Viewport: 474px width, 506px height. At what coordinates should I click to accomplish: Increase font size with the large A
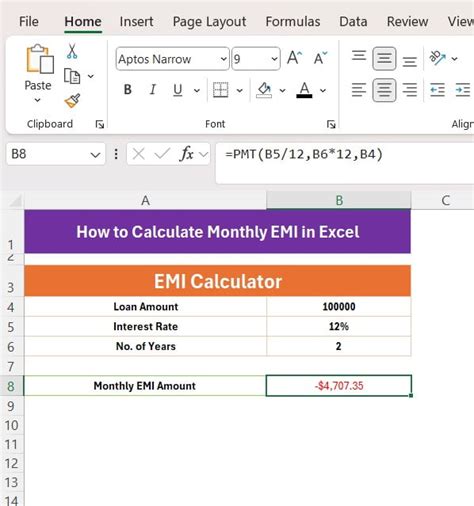click(295, 58)
